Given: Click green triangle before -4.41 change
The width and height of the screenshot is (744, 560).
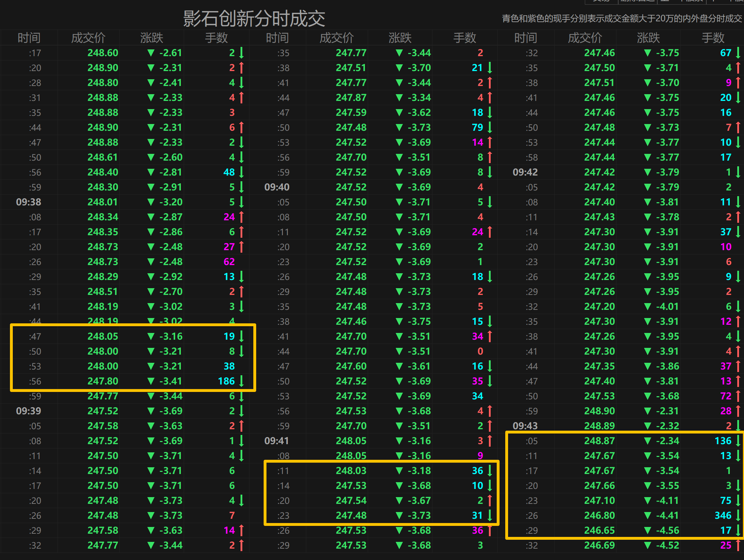Looking at the screenshot, I should tap(647, 515).
